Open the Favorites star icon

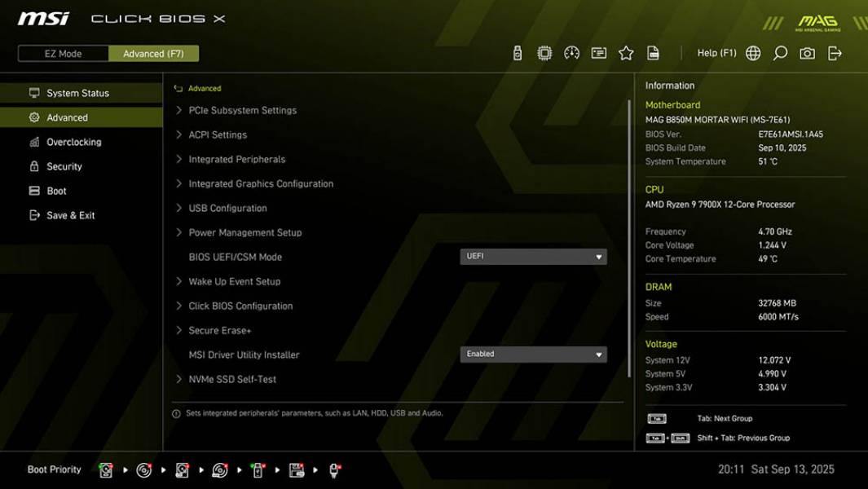click(626, 52)
